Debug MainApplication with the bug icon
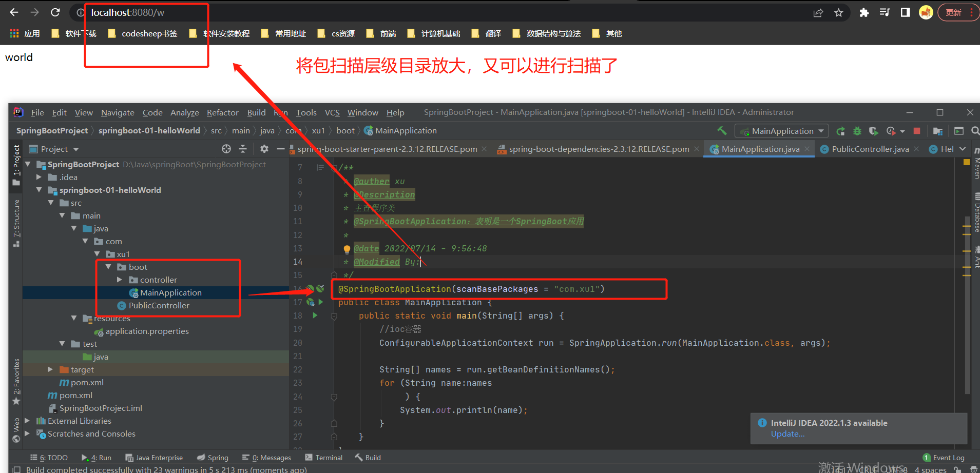 pyautogui.click(x=857, y=131)
